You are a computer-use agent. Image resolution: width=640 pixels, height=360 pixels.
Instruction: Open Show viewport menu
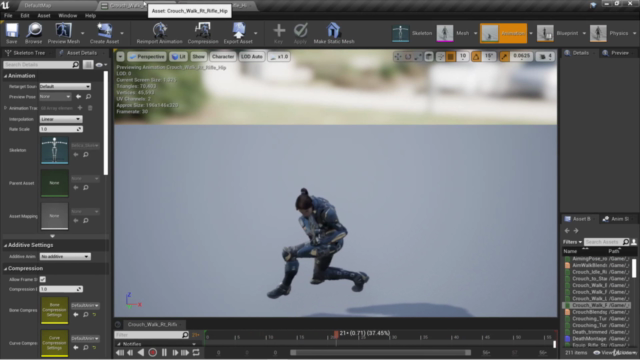(x=198, y=56)
